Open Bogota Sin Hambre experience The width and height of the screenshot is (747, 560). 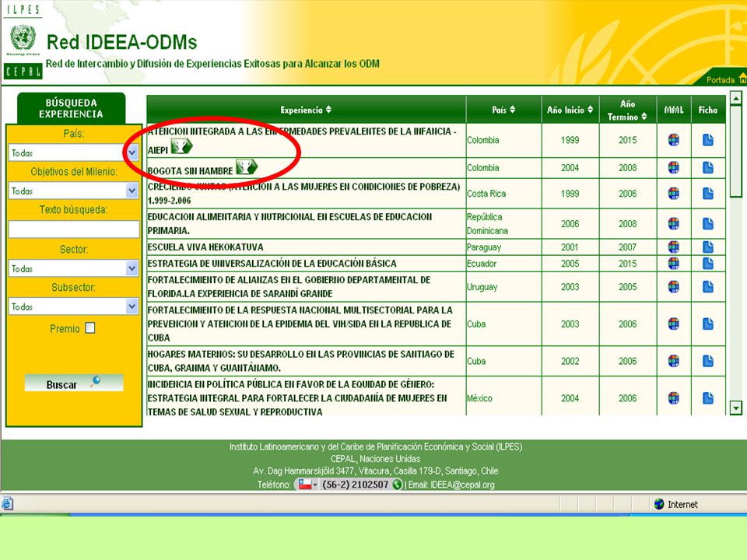click(190, 171)
